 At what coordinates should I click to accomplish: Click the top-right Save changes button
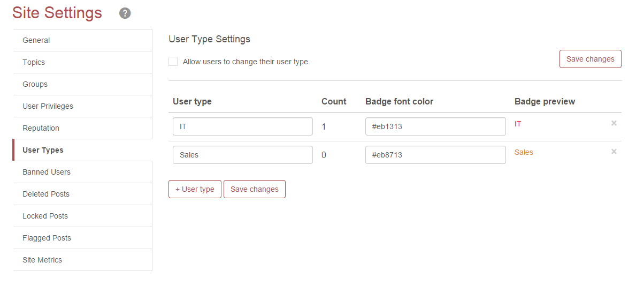click(x=590, y=59)
